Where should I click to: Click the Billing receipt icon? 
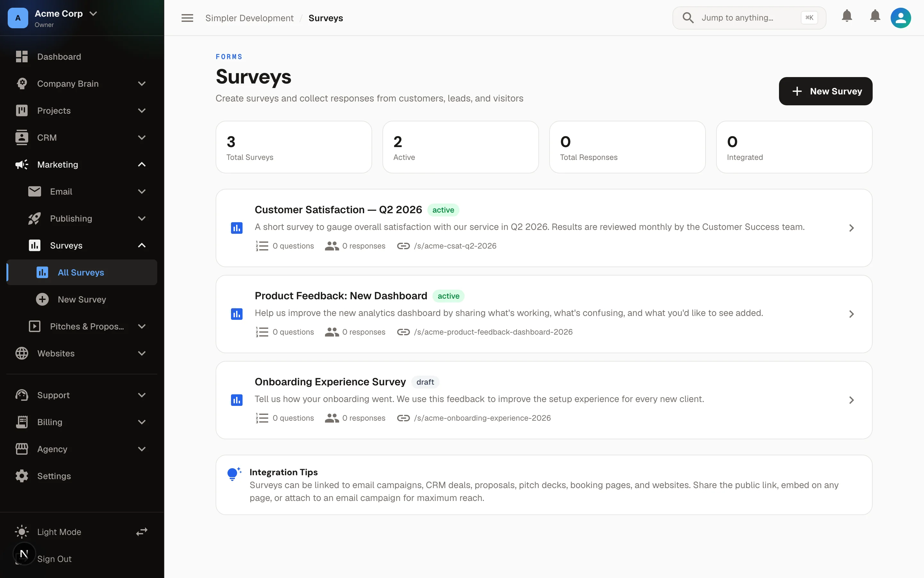[x=22, y=422]
